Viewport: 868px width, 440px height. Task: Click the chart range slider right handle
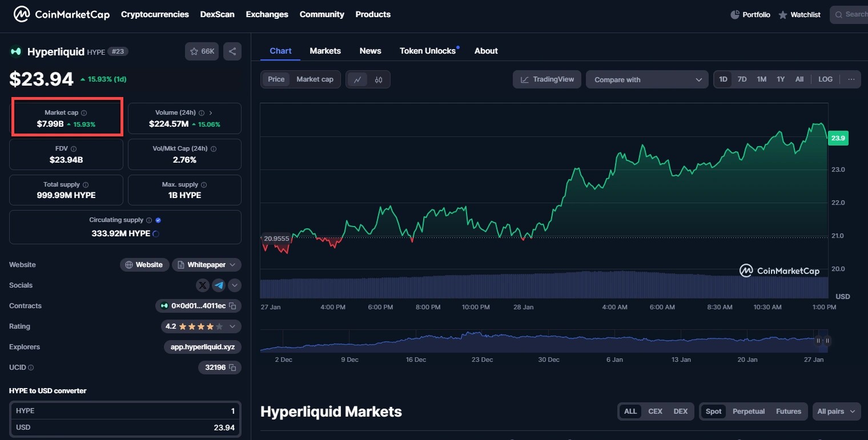click(827, 341)
